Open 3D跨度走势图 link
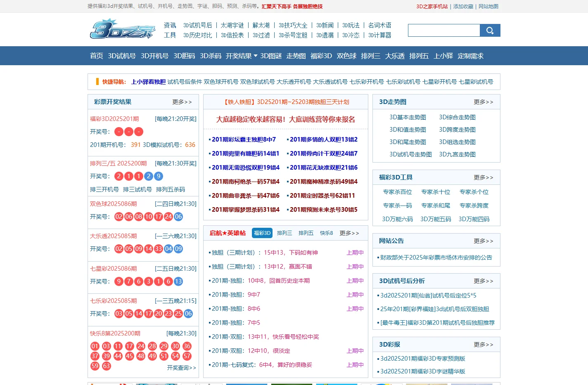 tap(457, 130)
